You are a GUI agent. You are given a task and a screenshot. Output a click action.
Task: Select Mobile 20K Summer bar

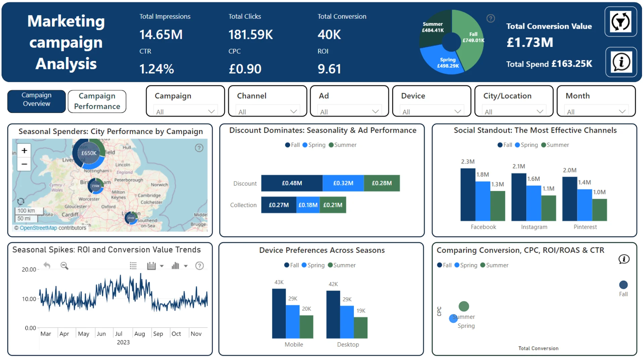(306, 327)
